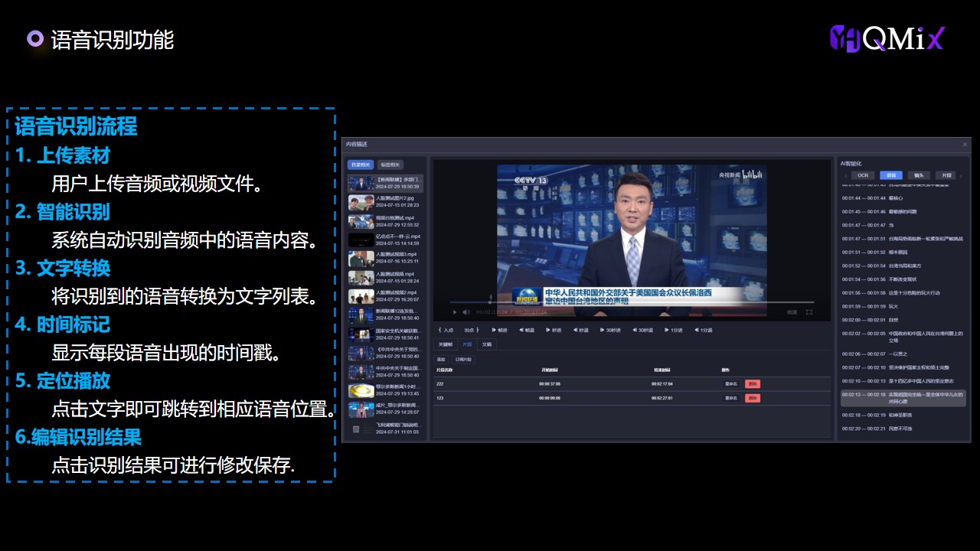Click the playback speed 倍速 control
The height and width of the screenshot is (551, 980).
click(x=792, y=312)
